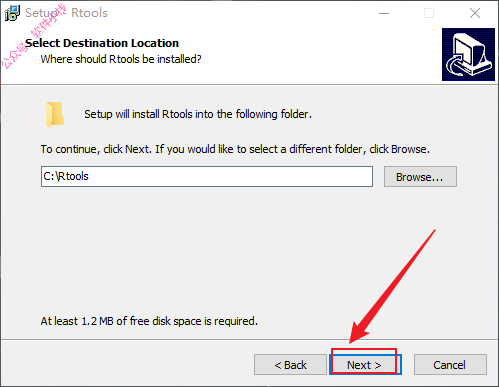Click 'Setup will install Rtools' message text
This screenshot has height=387, width=499.
[x=198, y=114]
